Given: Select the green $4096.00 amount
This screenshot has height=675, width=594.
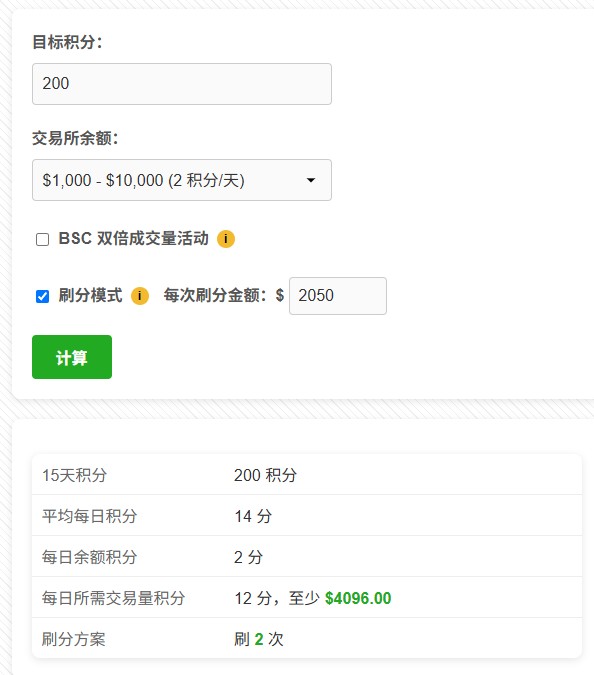Looking at the screenshot, I should click(358, 598).
